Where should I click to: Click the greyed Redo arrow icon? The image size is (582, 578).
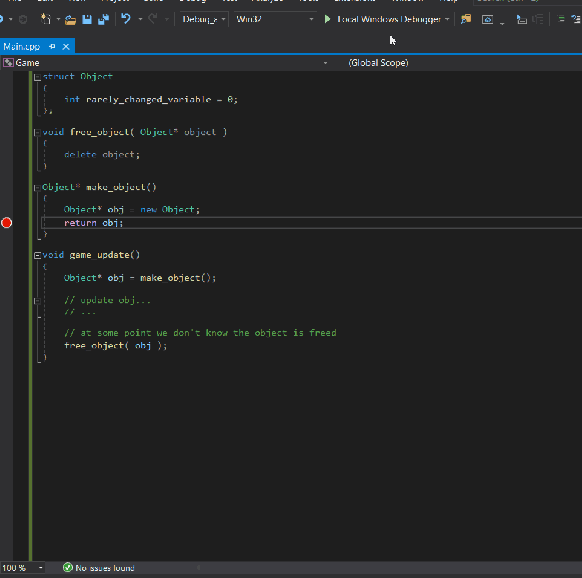point(153,19)
